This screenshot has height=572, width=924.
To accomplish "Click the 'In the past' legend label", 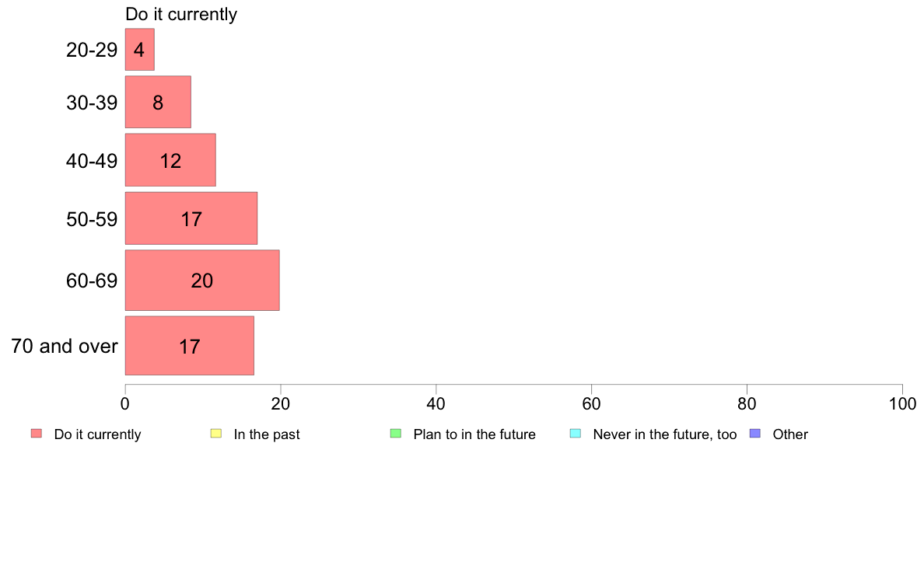I will [266, 434].
